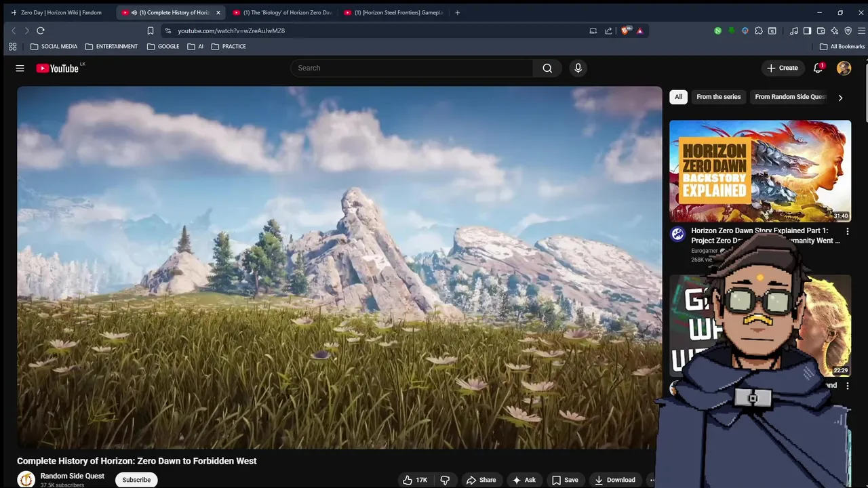Viewport: 868px width, 488px height.
Task: Open the GOOGLE bookmarks folder
Action: tap(163, 47)
